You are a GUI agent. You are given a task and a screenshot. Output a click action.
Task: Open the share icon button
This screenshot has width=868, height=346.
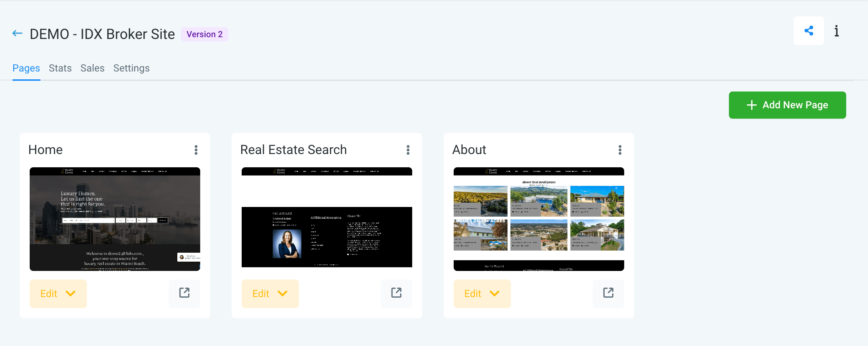(809, 31)
